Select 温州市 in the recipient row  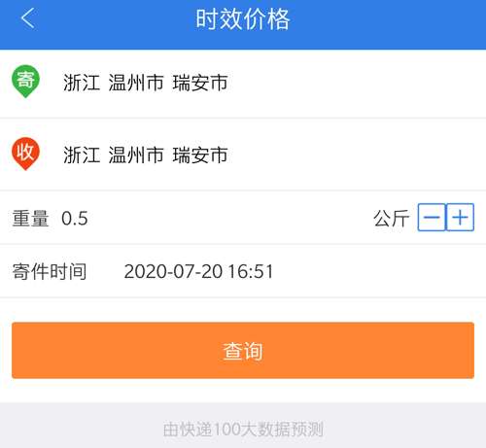point(136,155)
